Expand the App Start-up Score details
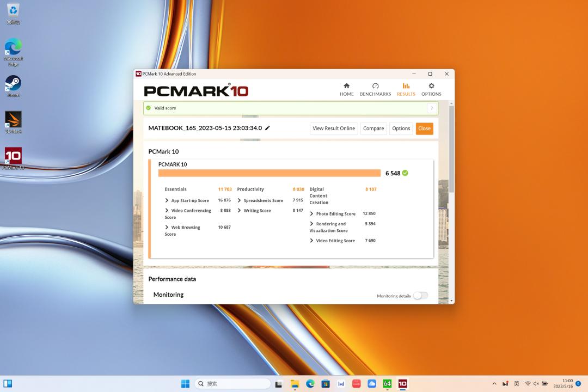This screenshot has width=588, height=392. click(x=167, y=200)
